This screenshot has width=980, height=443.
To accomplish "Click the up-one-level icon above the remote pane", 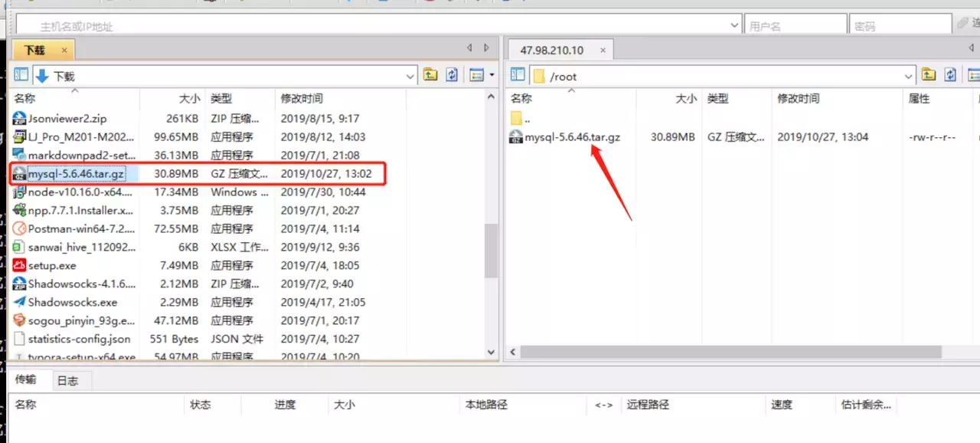I will [929, 74].
